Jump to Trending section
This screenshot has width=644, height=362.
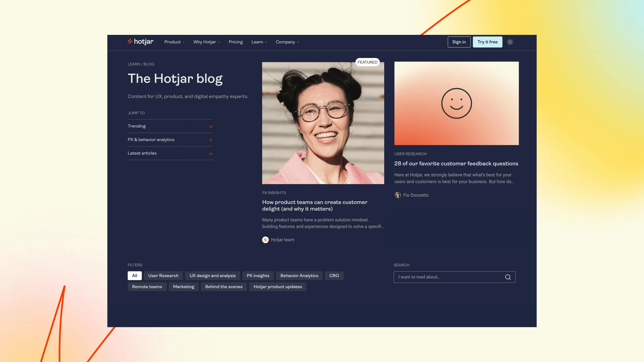click(x=170, y=126)
